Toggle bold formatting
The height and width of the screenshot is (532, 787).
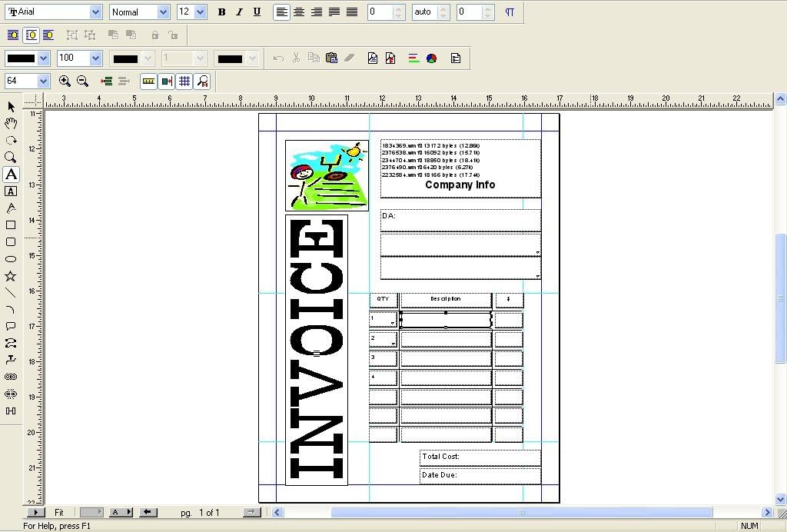221,12
